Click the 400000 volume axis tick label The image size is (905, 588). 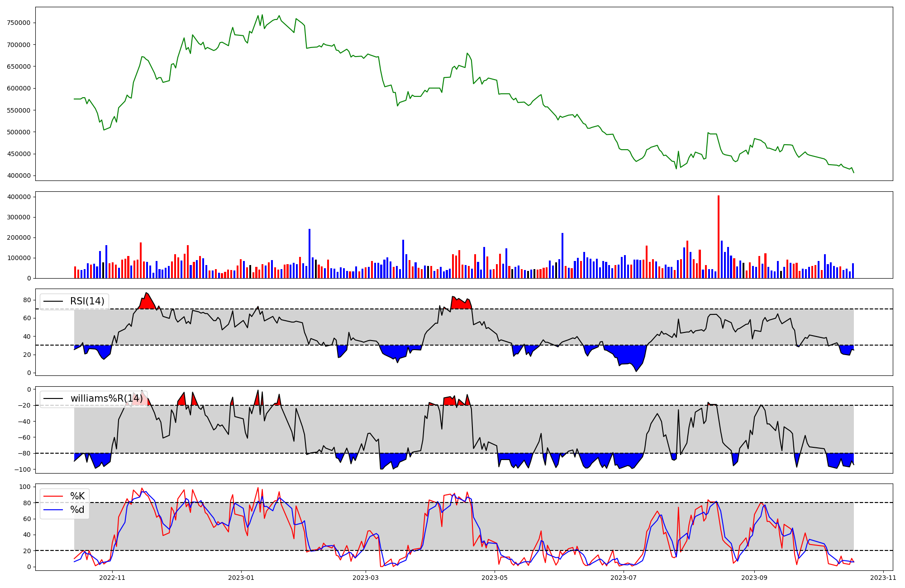click(19, 197)
